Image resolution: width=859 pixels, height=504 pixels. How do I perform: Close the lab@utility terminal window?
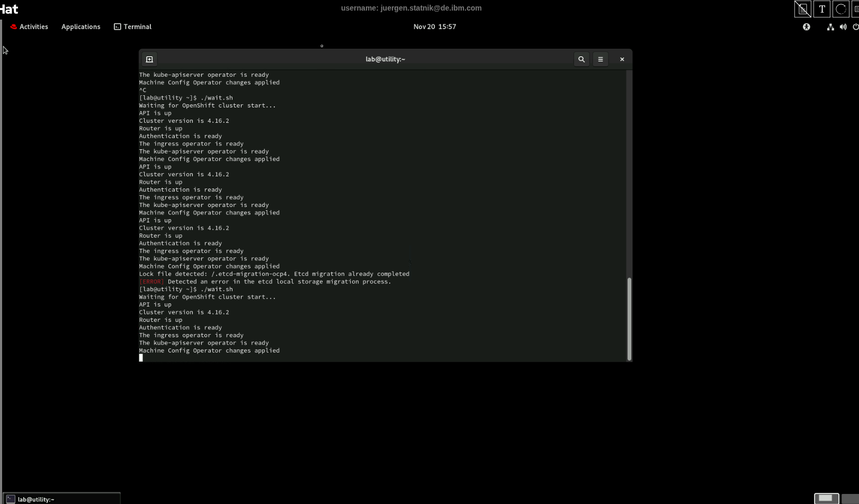(622, 59)
